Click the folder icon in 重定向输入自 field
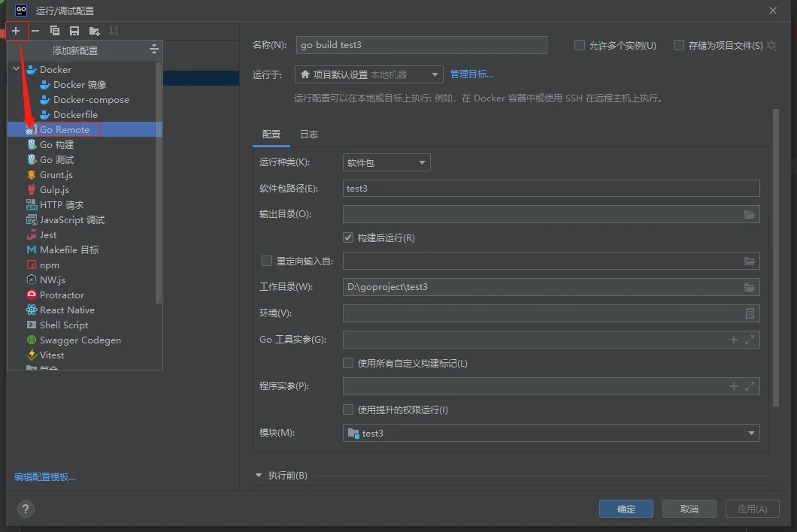Screen dimensions: 797x532 (x=749, y=261)
